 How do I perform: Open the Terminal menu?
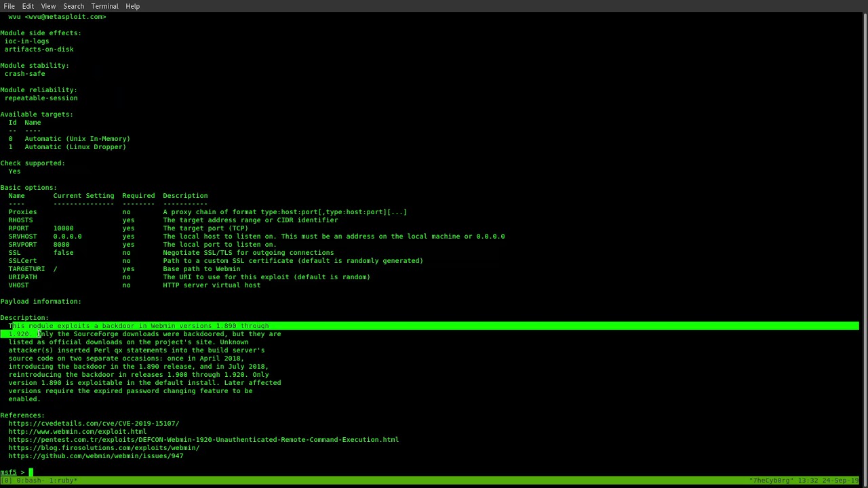[104, 6]
